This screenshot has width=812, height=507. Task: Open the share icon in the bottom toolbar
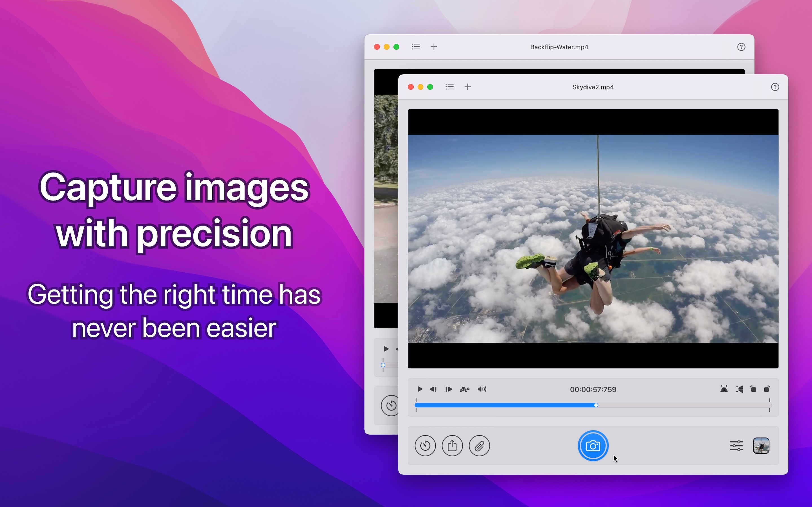coord(452,446)
